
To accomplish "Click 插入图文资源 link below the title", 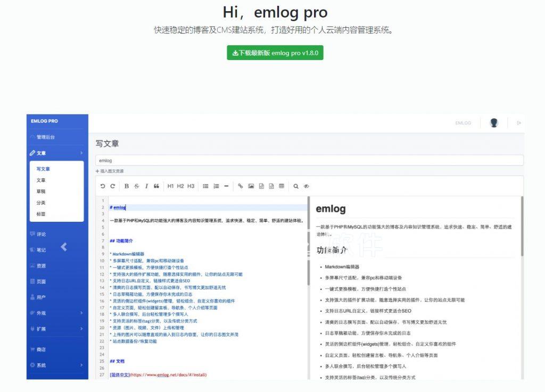I will [110, 171].
